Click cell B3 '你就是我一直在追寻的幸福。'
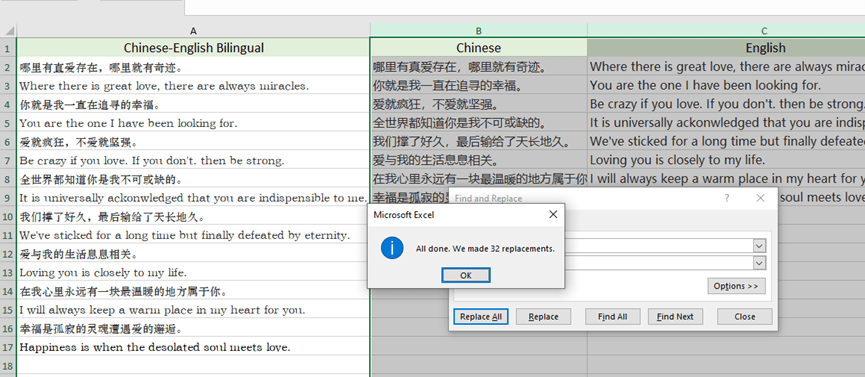The width and height of the screenshot is (865, 377). click(478, 86)
